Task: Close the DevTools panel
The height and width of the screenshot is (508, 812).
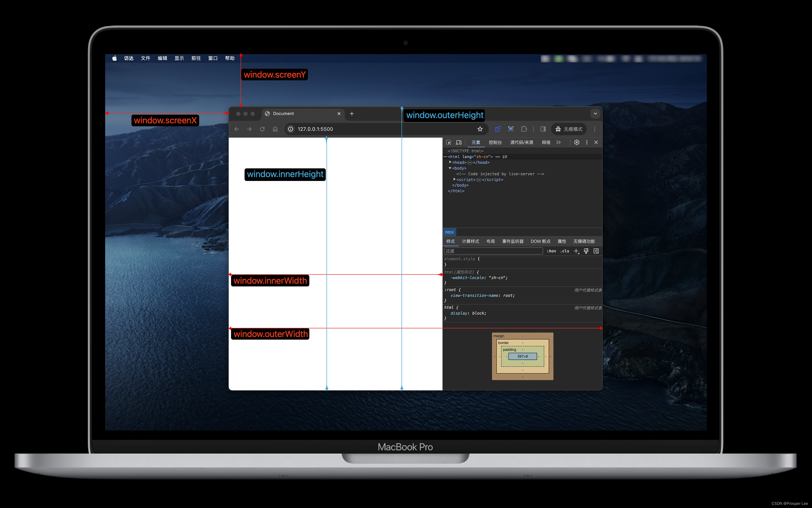Action: coord(596,142)
